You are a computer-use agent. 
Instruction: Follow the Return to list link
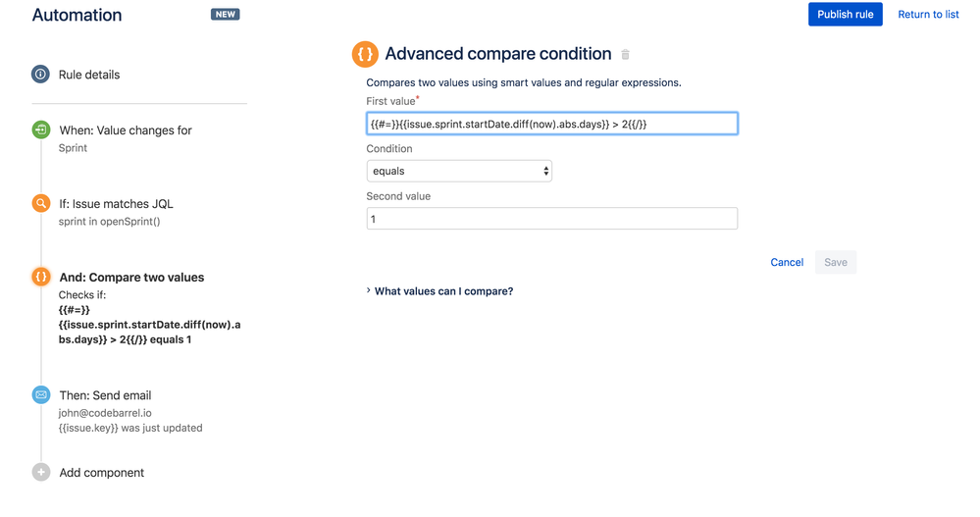(x=928, y=15)
